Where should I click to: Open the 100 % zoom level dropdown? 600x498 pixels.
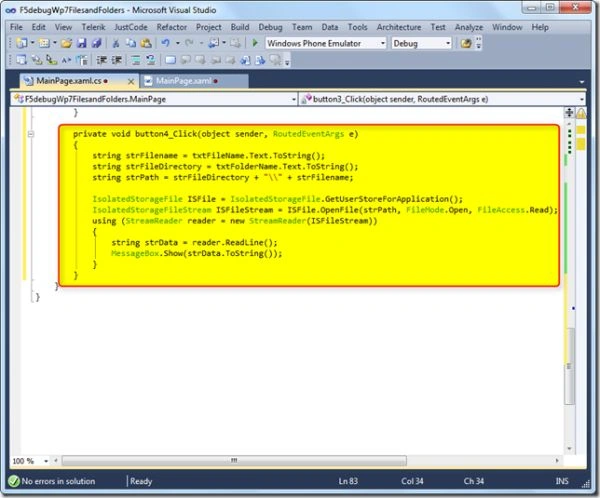click(x=46, y=461)
